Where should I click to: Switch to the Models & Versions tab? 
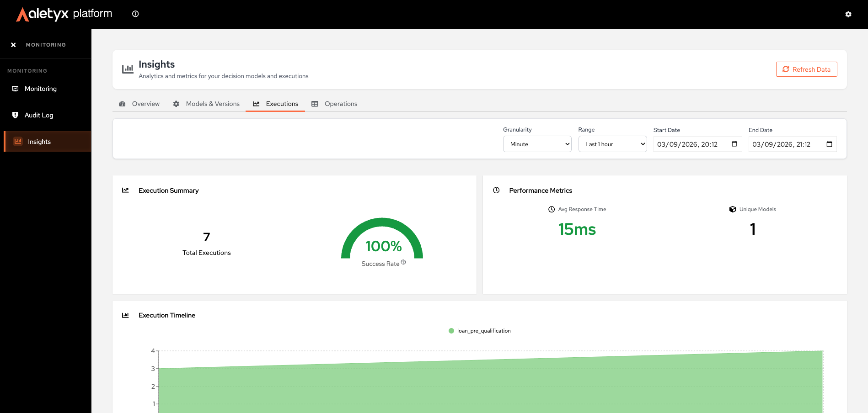[x=206, y=104]
